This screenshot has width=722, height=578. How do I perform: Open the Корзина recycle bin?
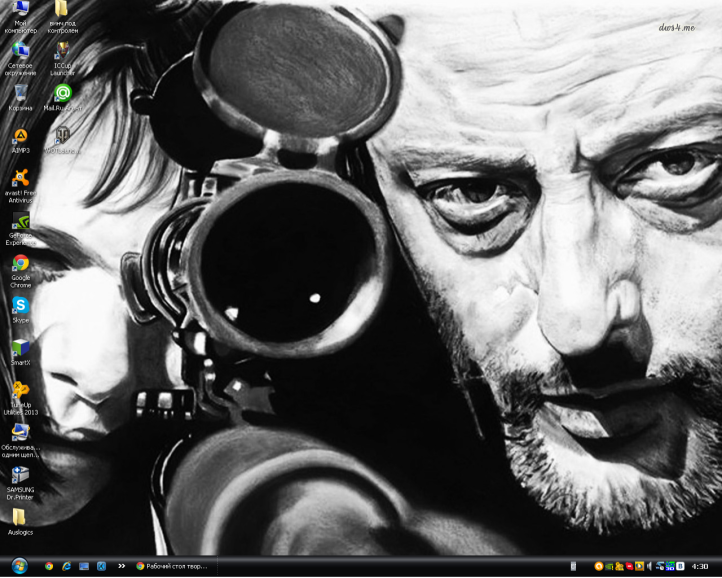coord(20,98)
